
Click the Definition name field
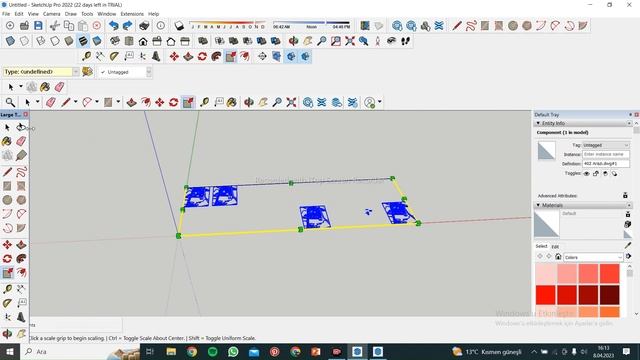pos(606,163)
